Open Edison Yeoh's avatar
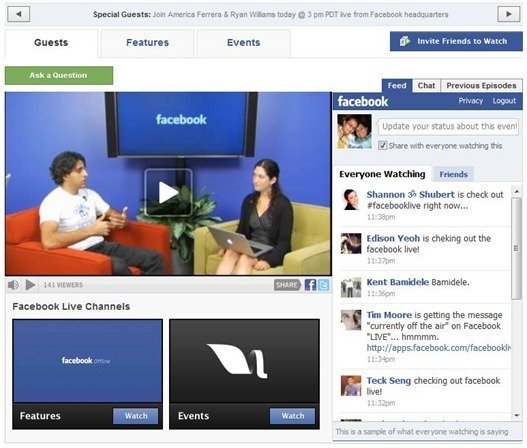527x448 pixels. click(x=351, y=243)
